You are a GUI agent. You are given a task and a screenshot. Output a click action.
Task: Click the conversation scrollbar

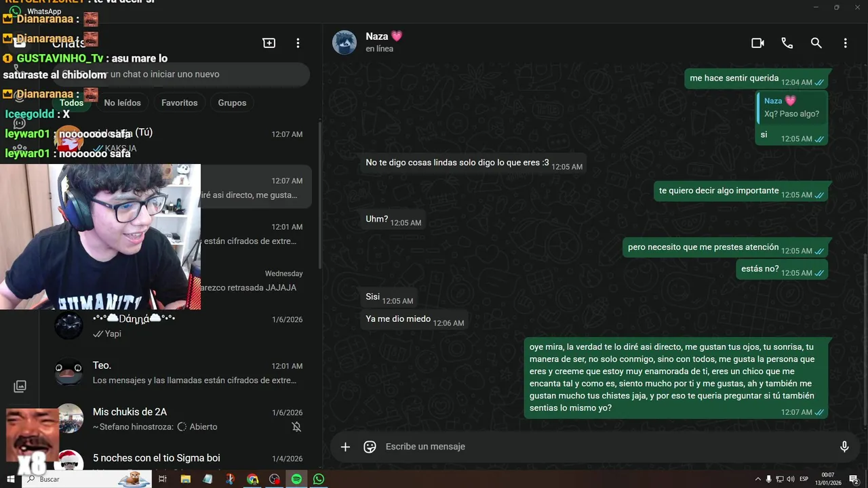tap(865, 339)
